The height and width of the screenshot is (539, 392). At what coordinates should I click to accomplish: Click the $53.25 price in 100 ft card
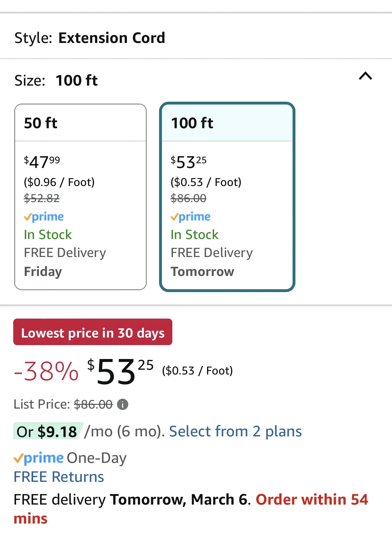tap(188, 162)
